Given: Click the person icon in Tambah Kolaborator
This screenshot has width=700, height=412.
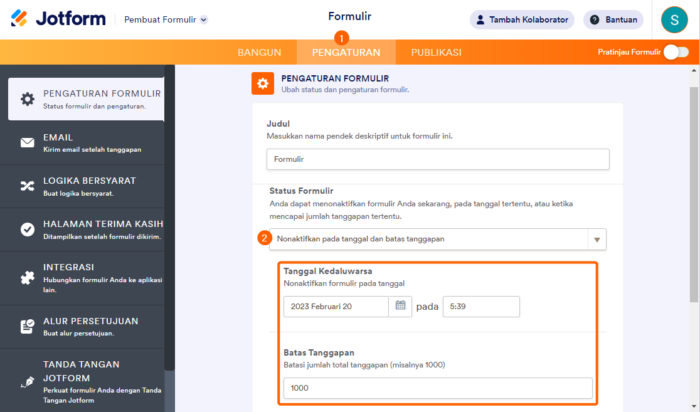Looking at the screenshot, I should tap(480, 20).
